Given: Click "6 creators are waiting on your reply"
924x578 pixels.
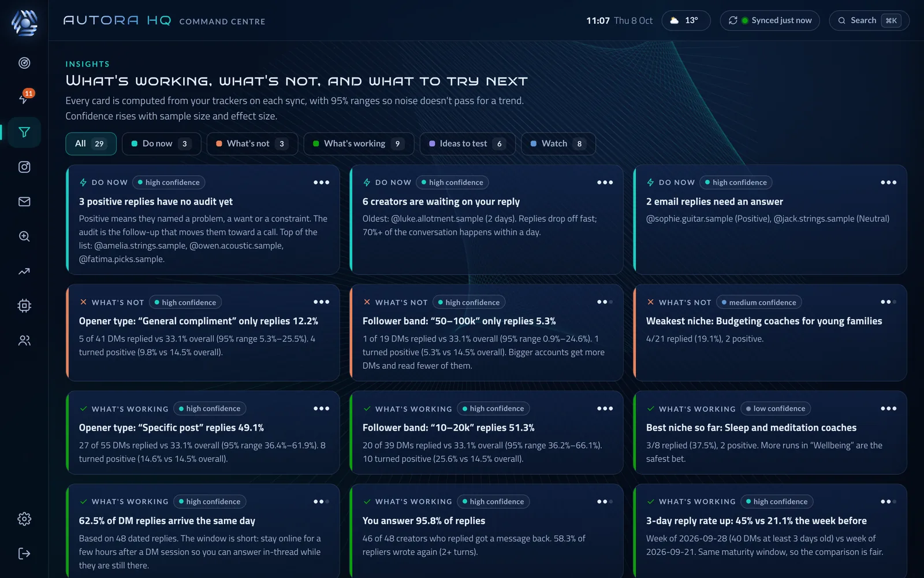Looking at the screenshot, I should tap(441, 202).
